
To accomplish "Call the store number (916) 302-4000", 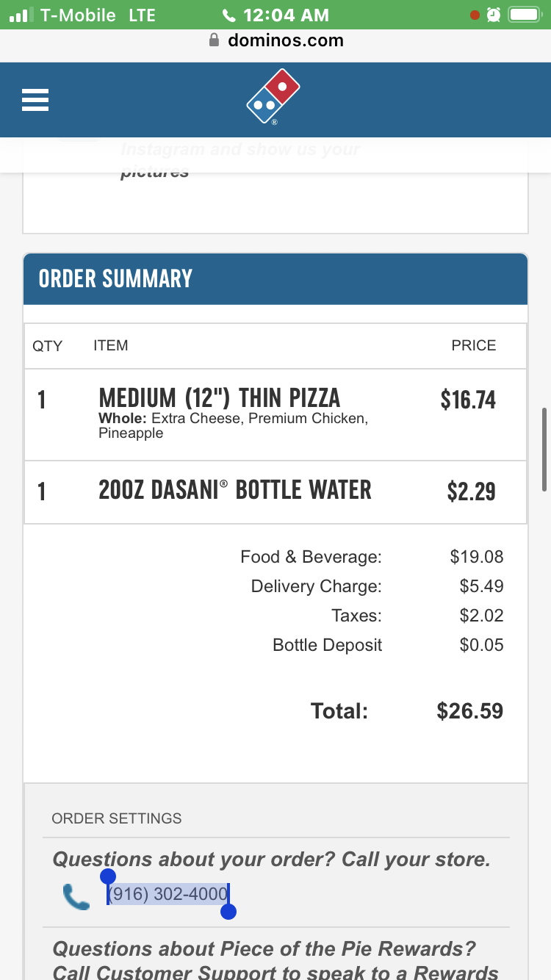I will coord(168,895).
